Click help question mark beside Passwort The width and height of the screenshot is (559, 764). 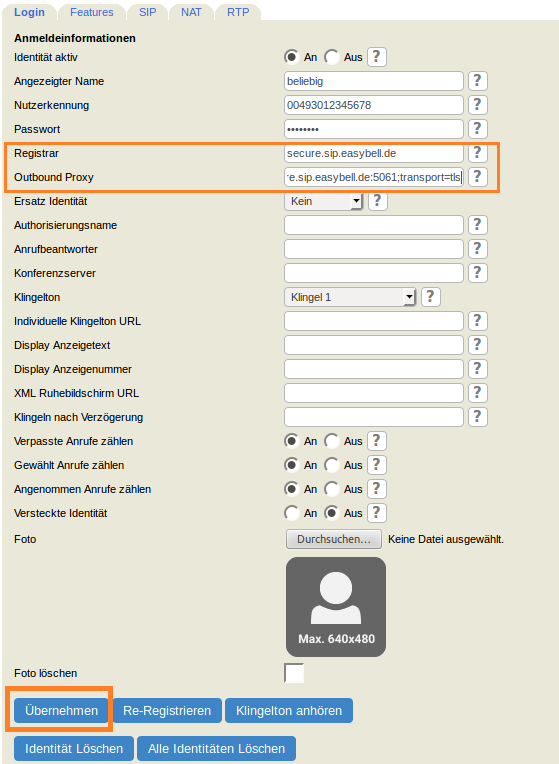[478, 129]
